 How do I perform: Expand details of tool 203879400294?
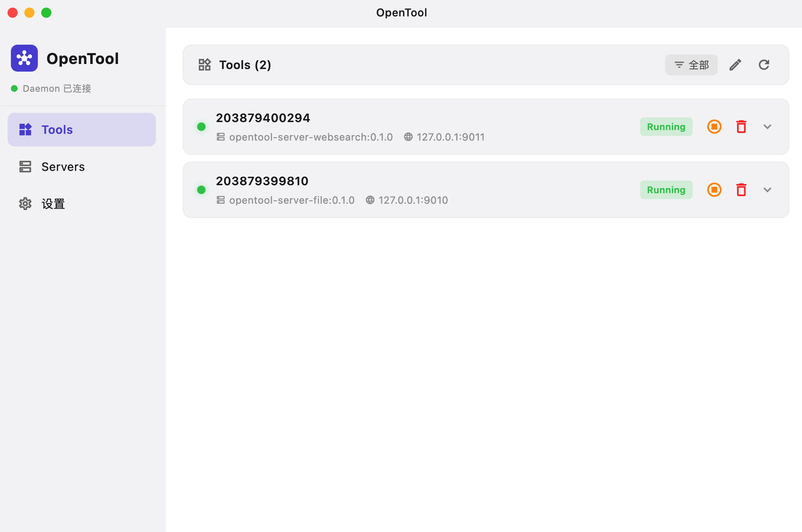pyautogui.click(x=767, y=126)
